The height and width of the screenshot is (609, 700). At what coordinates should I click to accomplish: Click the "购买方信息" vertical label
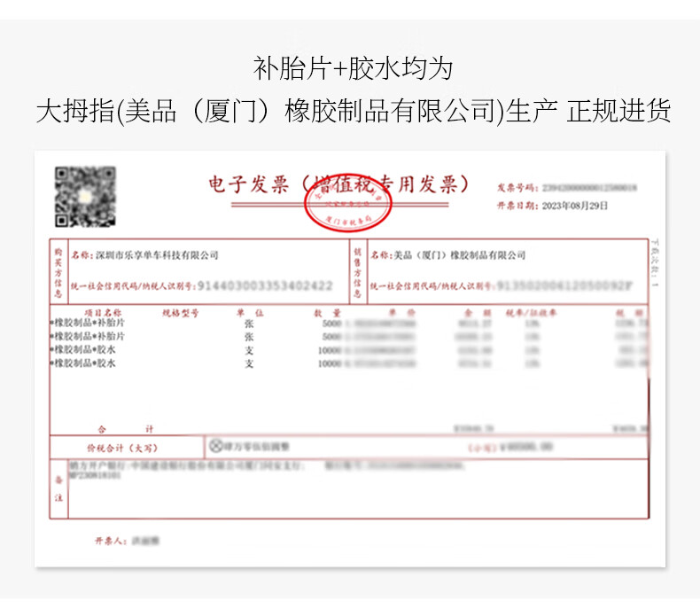58,272
